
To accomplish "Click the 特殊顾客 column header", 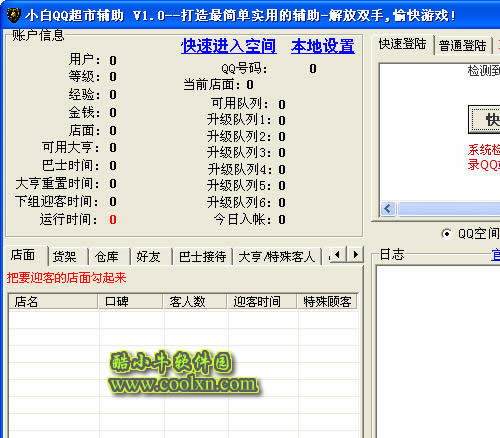I will (327, 301).
